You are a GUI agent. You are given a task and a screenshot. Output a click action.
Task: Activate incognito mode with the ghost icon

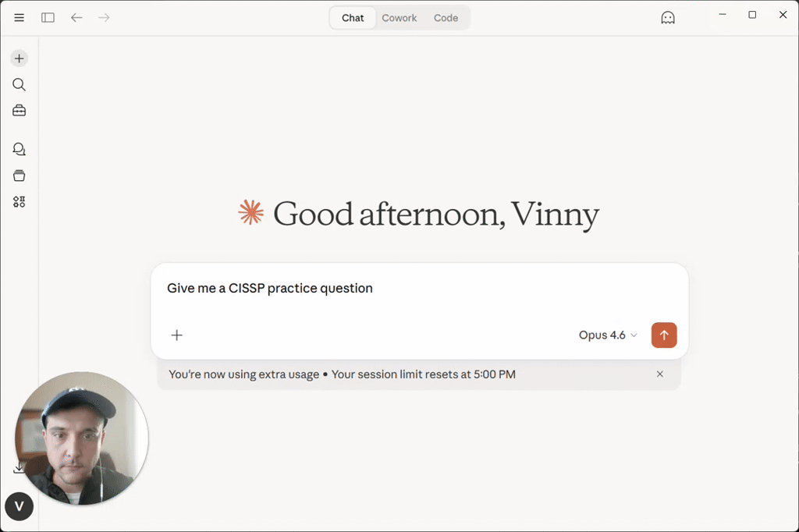tap(668, 16)
